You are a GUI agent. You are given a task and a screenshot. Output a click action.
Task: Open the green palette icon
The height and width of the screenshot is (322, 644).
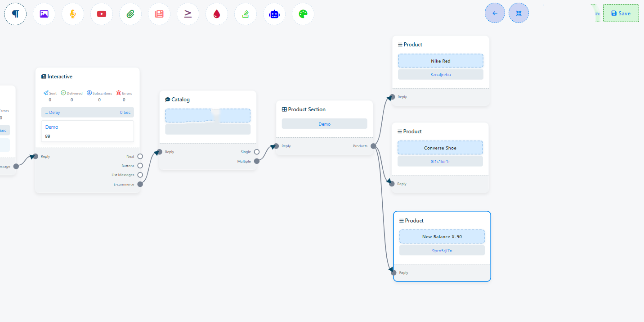[303, 14]
